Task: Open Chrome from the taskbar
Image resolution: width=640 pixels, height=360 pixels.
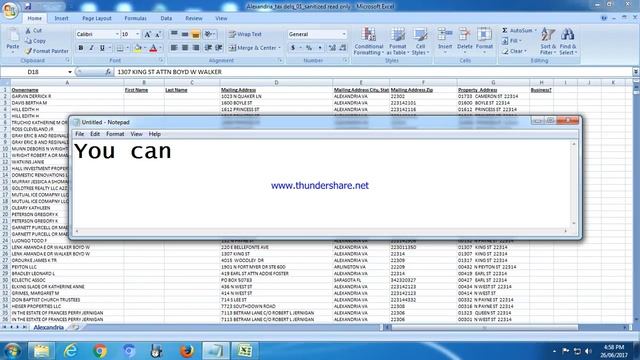Action: coord(100,351)
